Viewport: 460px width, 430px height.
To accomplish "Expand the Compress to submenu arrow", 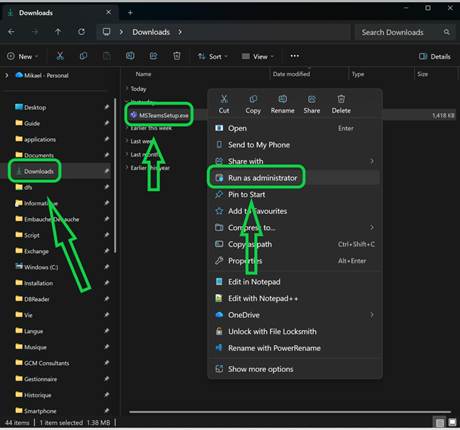I will pos(372,227).
